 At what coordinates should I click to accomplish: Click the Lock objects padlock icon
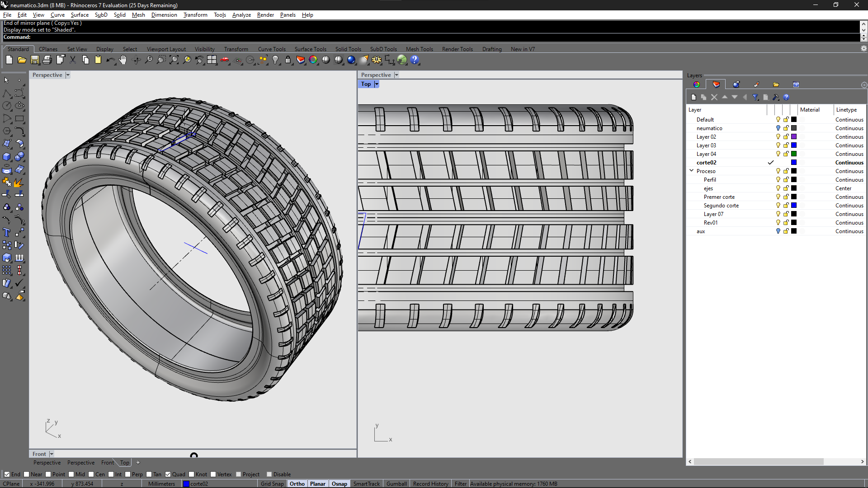click(288, 60)
